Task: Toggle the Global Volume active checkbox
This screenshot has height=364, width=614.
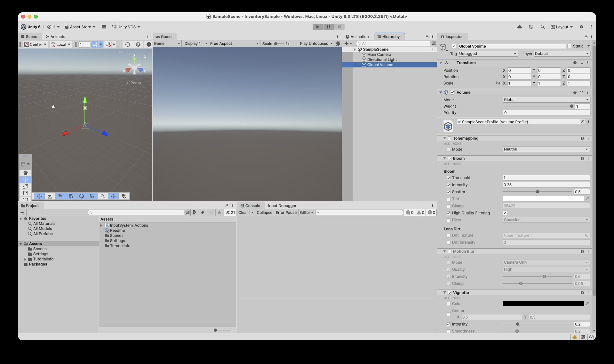Action: point(454,46)
